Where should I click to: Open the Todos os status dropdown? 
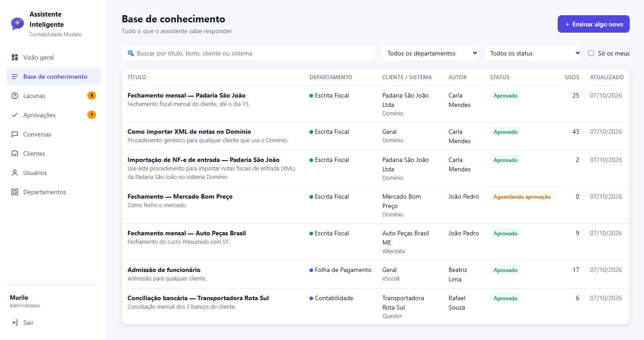[533, 53]
